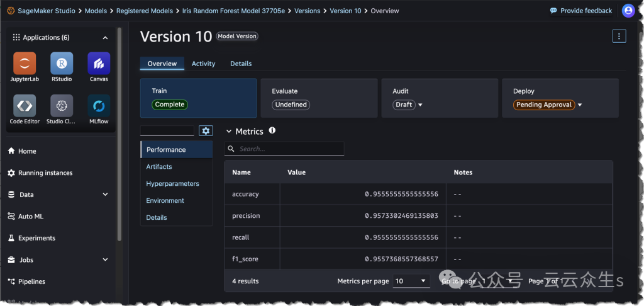Screen dimensions: 644x306
Task: Launch the RStudio application
Action: 62,64
